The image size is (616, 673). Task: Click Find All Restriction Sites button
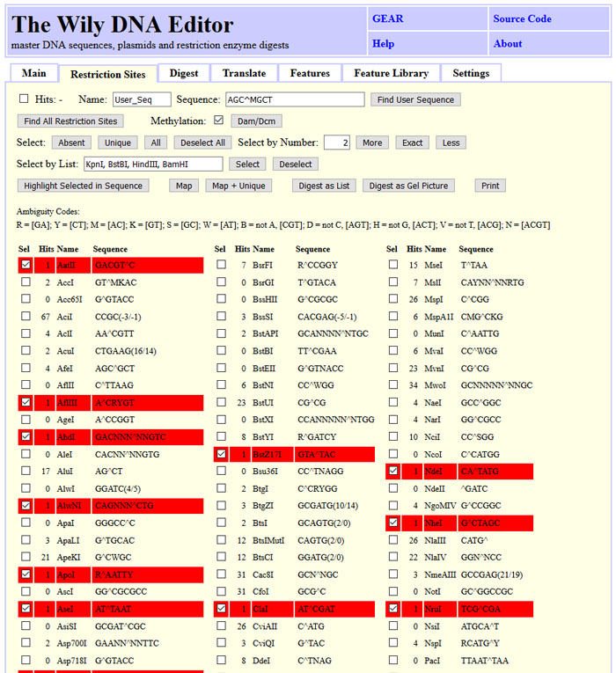coord(70,121)
